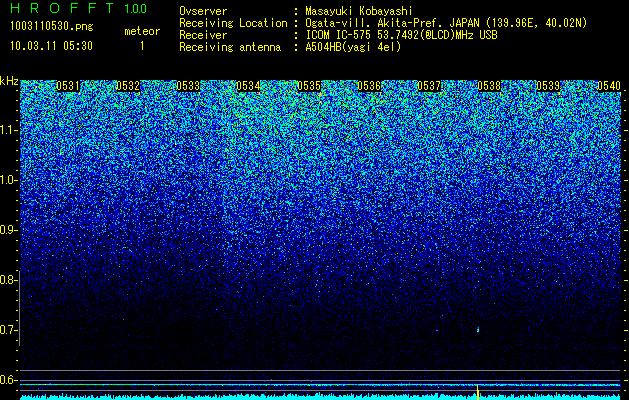Click the 0.7 kHz axis label

[9, 330]
